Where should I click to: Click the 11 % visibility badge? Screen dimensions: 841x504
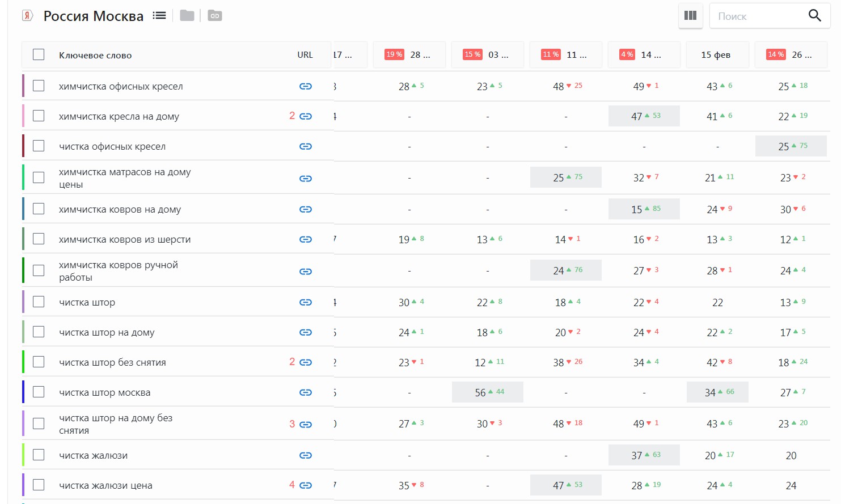[551, 54]
